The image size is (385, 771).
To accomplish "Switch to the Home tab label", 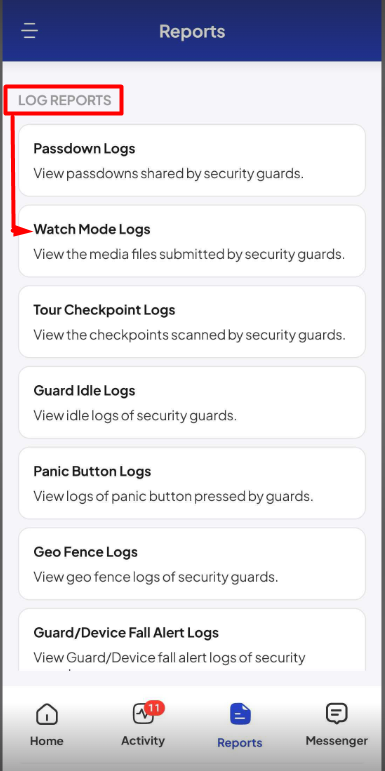I will click(x=47, y=741).
